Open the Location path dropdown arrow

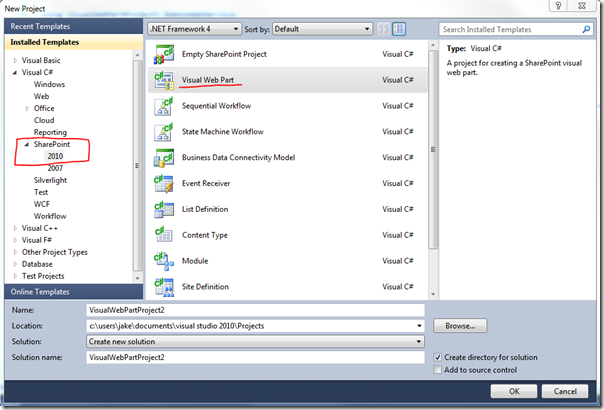point(419,326)
